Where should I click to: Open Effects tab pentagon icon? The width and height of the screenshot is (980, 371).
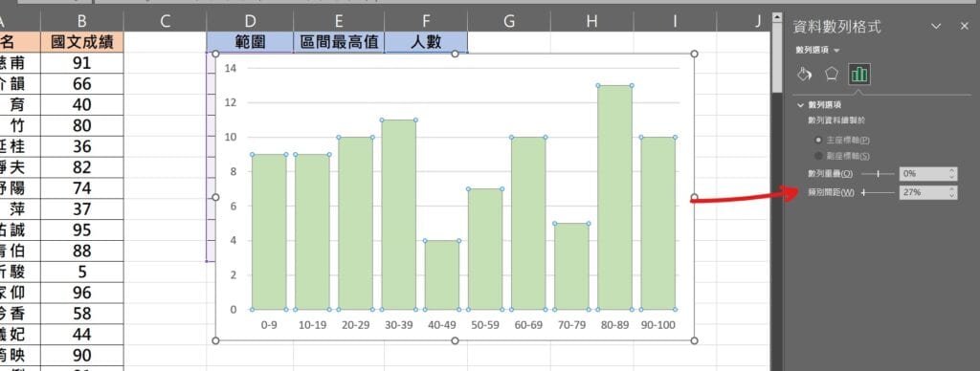click(x=832, y=75)
